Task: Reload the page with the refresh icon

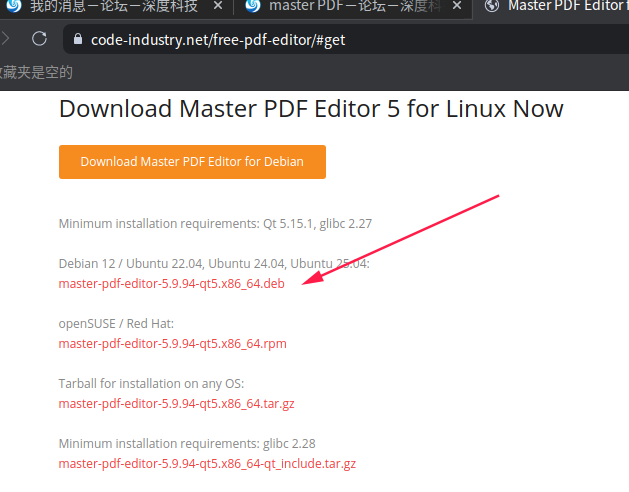Action: coord(39,39)
